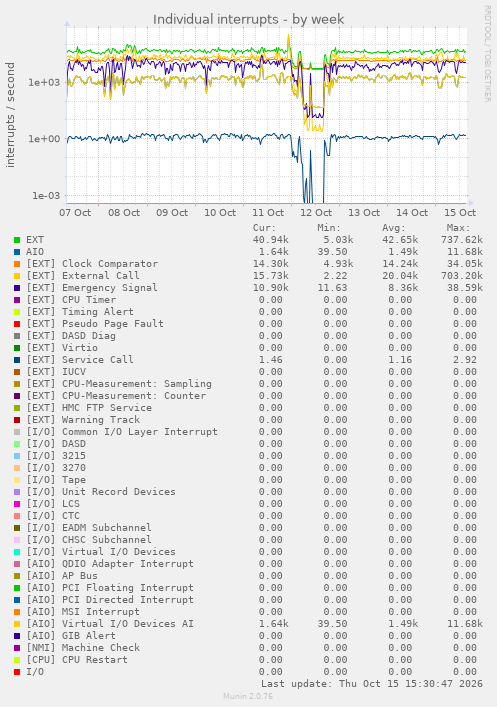The height and width of the screenshot is (707, 497).
Task: Select the orange Clock Comparator swatch
Action: click(17, 264)
